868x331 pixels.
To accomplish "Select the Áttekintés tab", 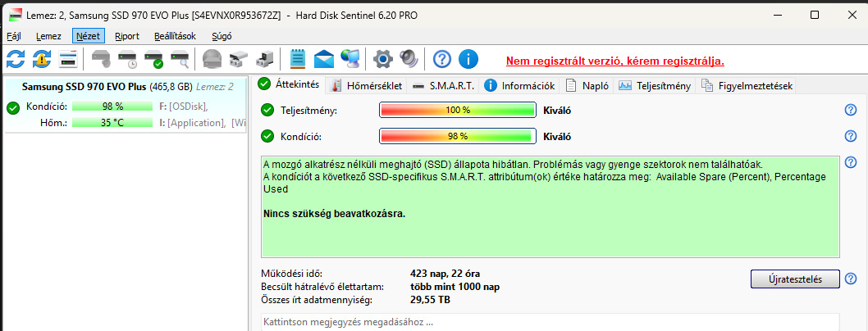I will point(290,84).
